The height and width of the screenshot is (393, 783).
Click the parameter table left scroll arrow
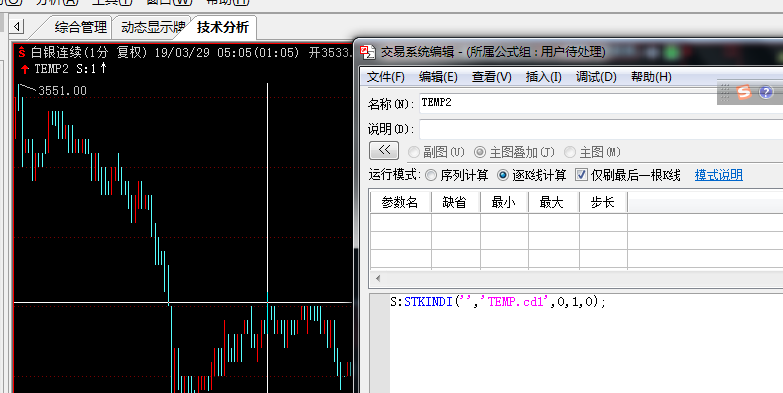coord(378,279)
